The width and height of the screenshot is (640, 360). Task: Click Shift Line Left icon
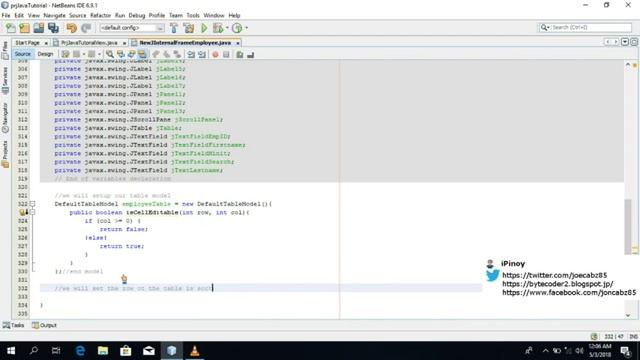191,54
